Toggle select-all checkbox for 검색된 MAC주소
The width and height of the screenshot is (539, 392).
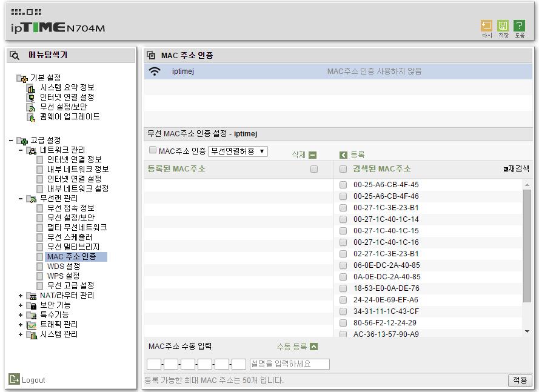(343, 169)
